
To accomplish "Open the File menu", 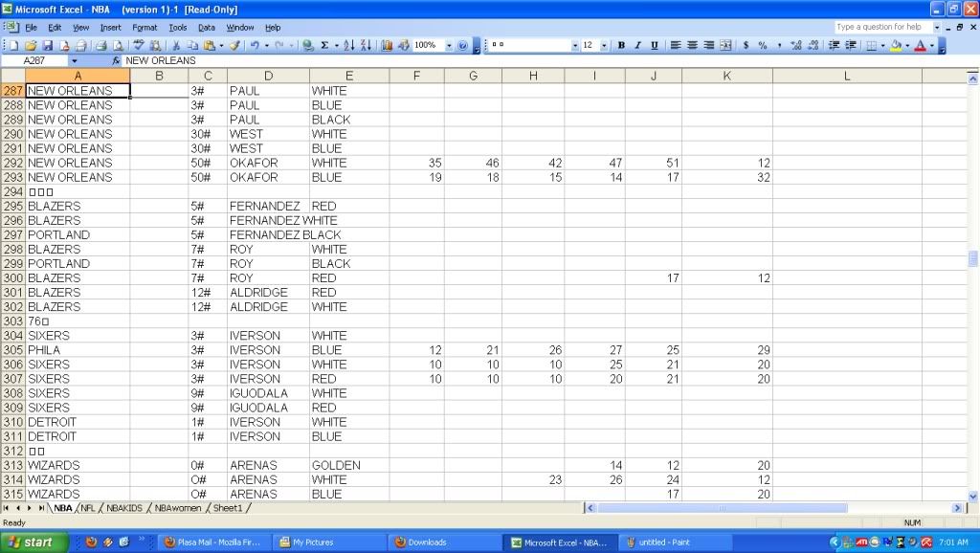I will [x=31, y=28].
